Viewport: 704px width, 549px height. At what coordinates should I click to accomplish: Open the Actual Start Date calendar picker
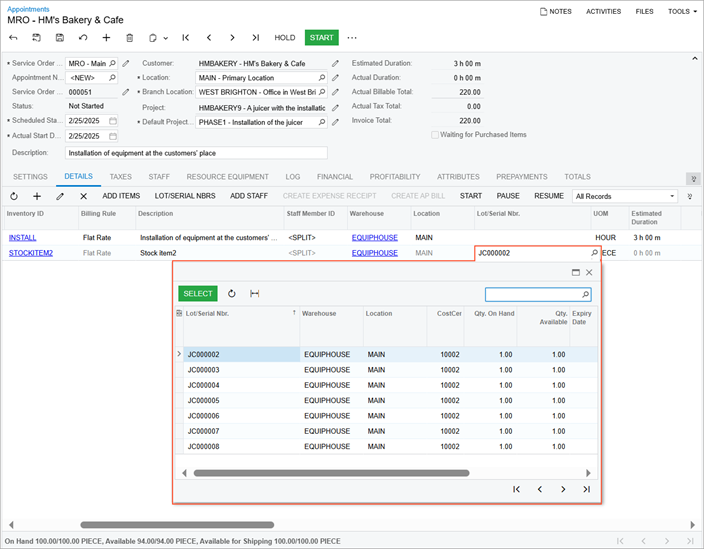(113, 136)
